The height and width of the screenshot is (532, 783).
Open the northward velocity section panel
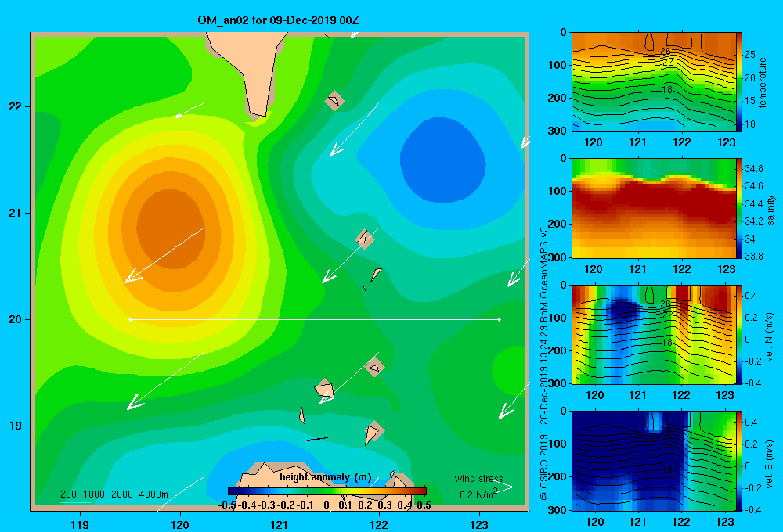[x=653, y=334]
